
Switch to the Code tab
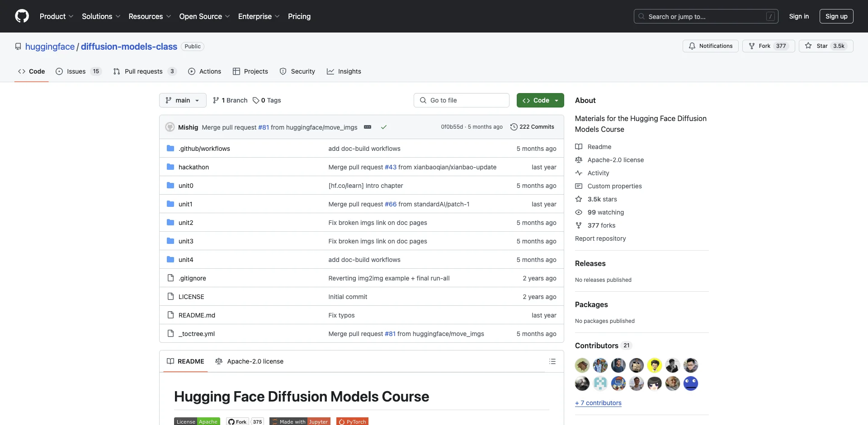pos(31,71)
